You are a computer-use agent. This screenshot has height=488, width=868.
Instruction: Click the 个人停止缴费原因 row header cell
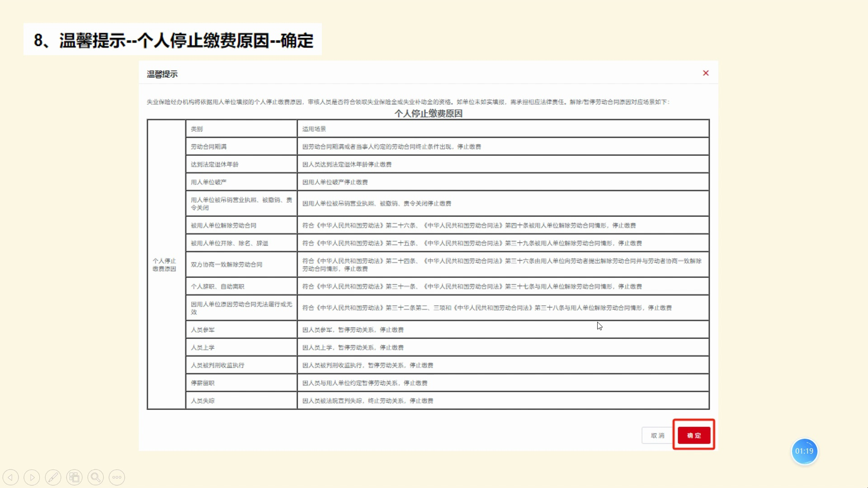(166, 265)
